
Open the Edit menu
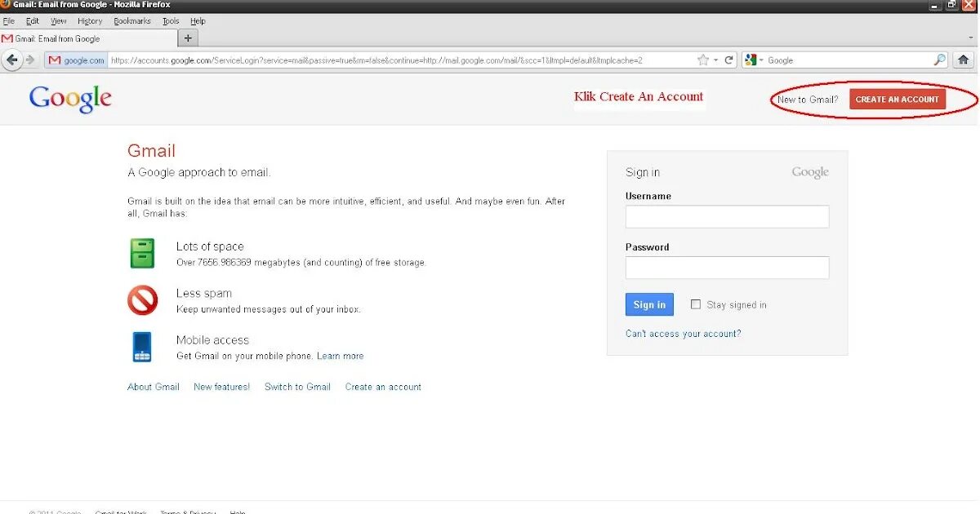point(33,21)
